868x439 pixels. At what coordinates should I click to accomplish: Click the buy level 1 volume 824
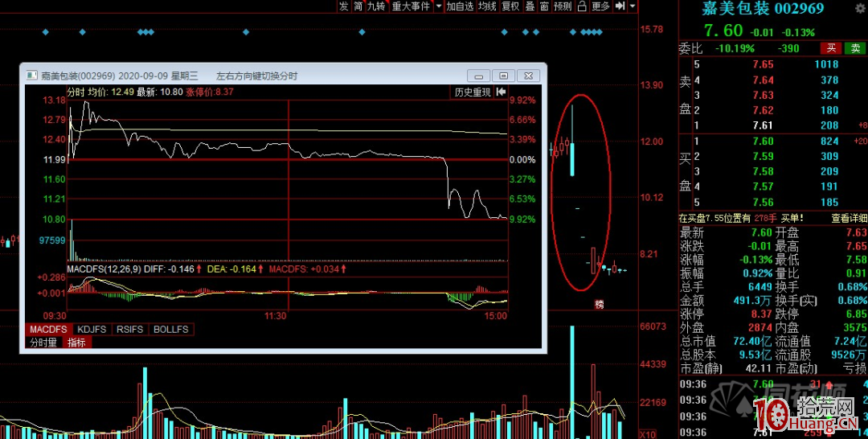click(829, 142)
